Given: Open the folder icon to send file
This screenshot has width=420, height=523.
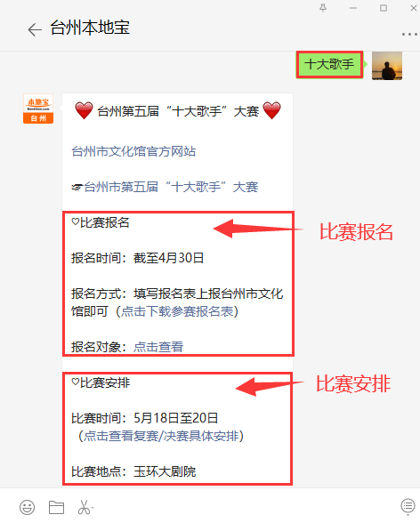Looking at the screenshot, I should [56, 507].
